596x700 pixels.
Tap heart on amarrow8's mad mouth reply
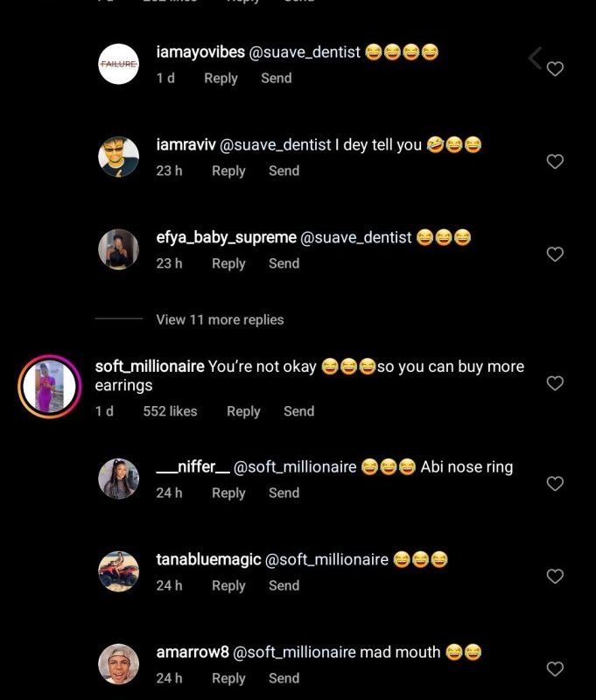pyautogui.click(x=554, y=669)
